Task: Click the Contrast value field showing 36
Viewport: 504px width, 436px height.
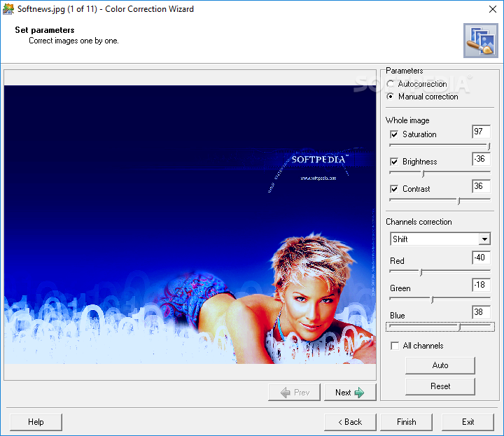Action: pyautogui.click(x=481, y=186)
